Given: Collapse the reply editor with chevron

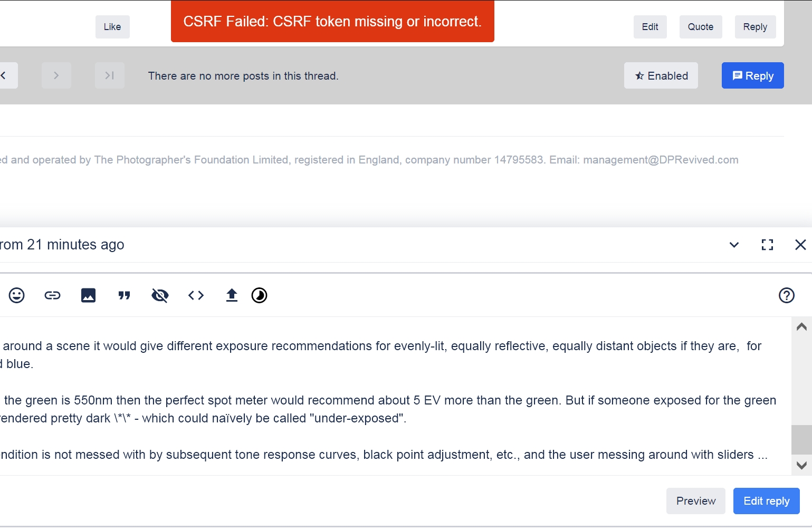Looking at the screenshot, I should coord(734,245).
